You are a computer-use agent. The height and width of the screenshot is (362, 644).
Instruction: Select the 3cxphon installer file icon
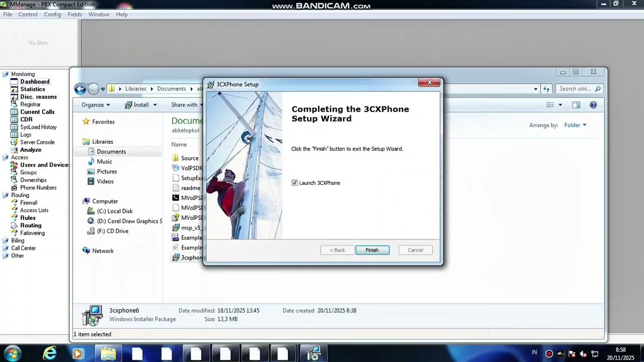pyautogui.click(x=176, y=257)
